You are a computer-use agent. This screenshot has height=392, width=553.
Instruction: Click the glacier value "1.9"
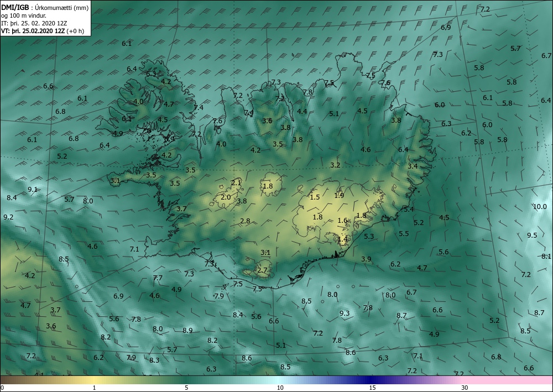[340, 195]
